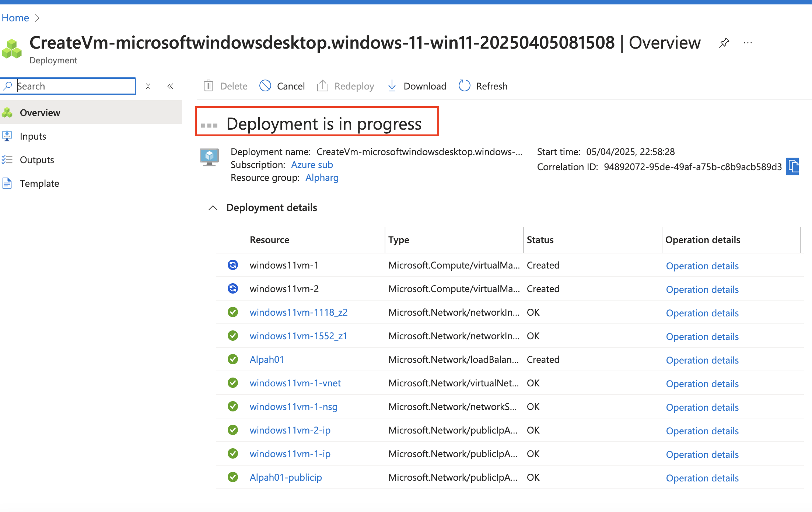Viewport: 812px width, 512px height.
Task: View Operation details for windows11vm-2-ip
Action: tap(702, 431)
